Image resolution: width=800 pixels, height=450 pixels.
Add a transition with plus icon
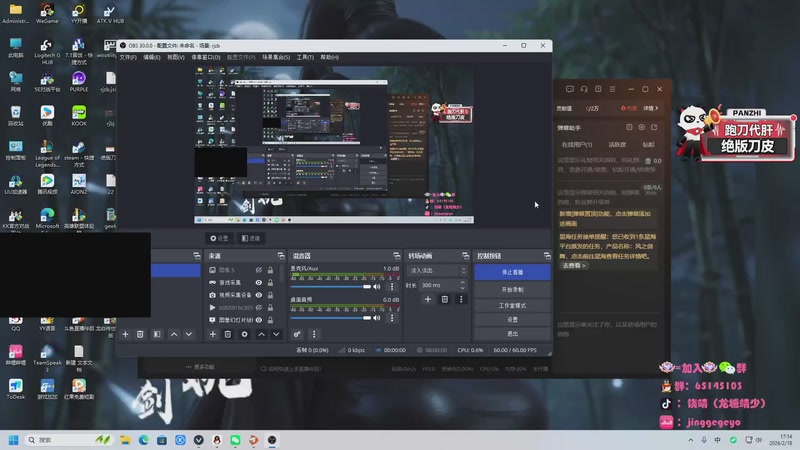point(428,299)
